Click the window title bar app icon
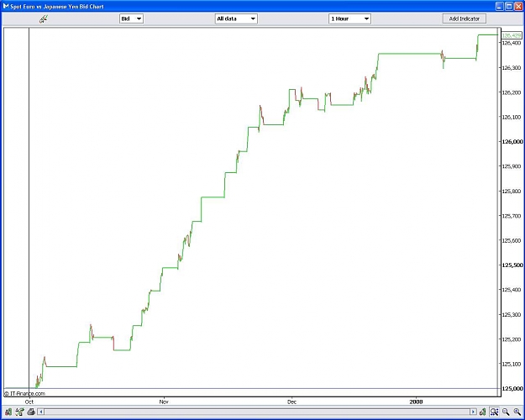Screen dimensions: 525x420 (6, 6)
